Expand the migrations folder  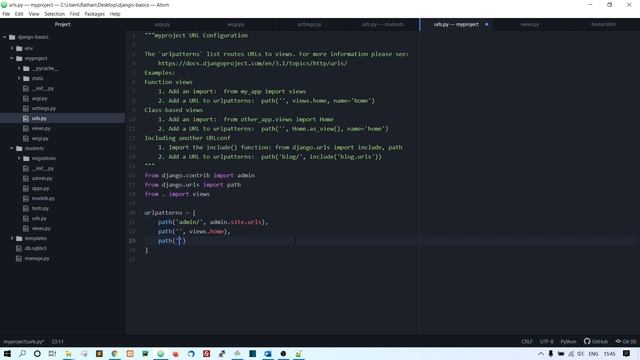tap(19, 158)
